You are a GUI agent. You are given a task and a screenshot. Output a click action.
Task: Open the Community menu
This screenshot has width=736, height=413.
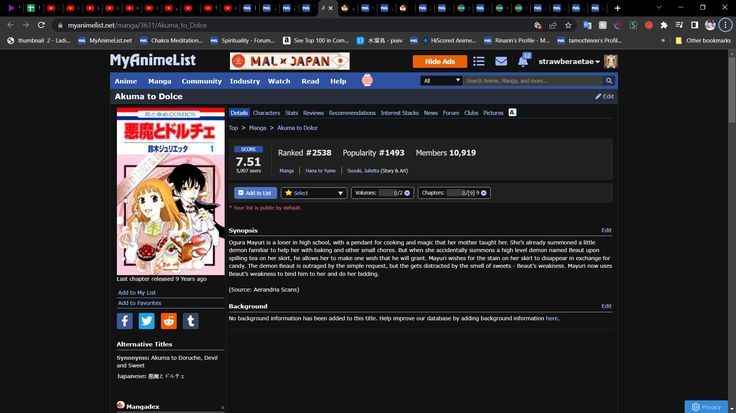(x=201, y=81)
